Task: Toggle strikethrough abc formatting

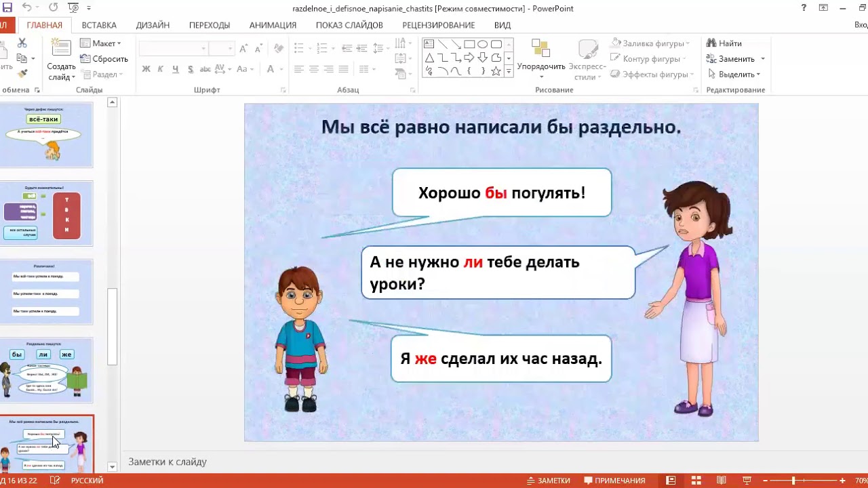Action: 205,69
